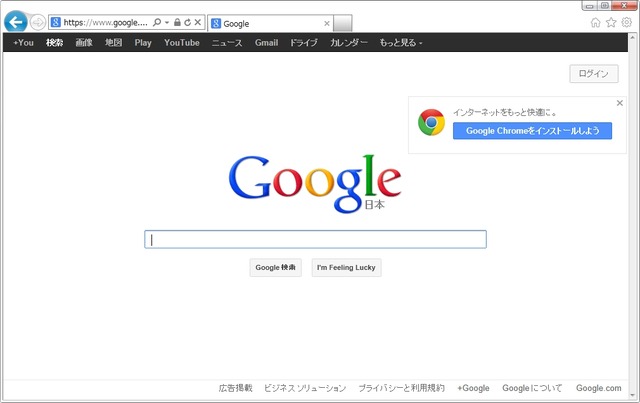The height and width of the screenshot is (403, 640).
Task: Click Google Chromeをインストールしよう button
Action: (x=532, y=131)
